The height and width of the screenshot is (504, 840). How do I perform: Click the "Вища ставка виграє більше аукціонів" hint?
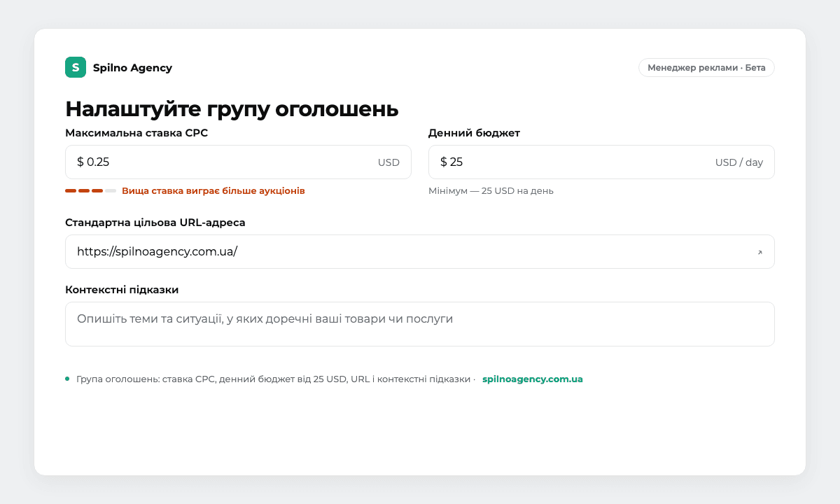tap(213, 190)
